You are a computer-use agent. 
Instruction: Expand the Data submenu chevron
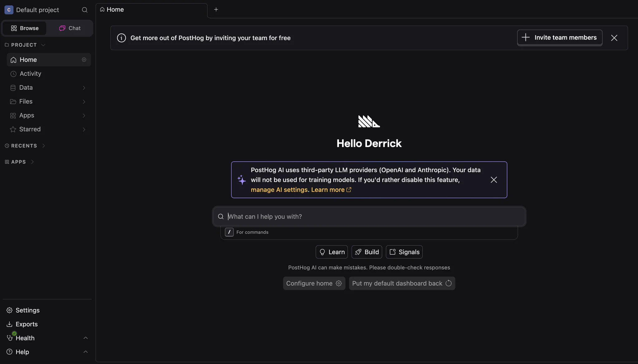click(x=84, y=88)
